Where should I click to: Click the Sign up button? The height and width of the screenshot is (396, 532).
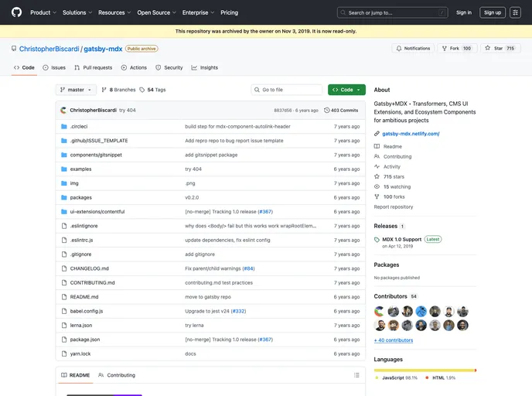[x=493, y=12]
